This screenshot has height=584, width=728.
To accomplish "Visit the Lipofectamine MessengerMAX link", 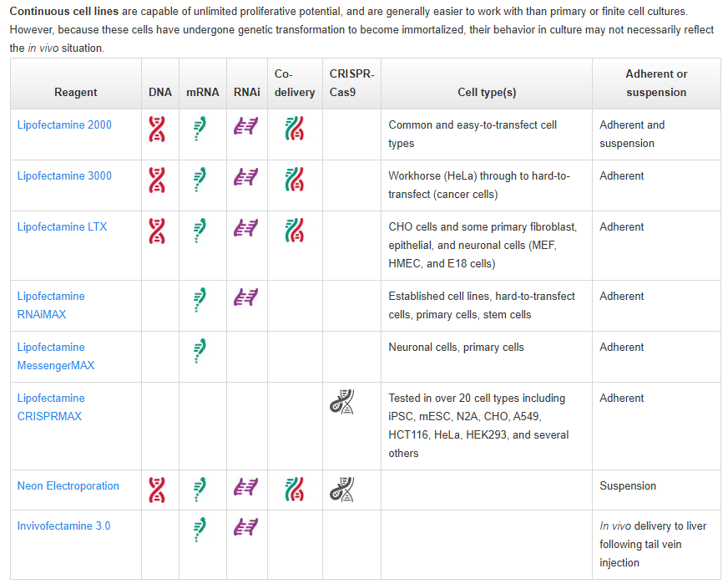I will [56, 357].
